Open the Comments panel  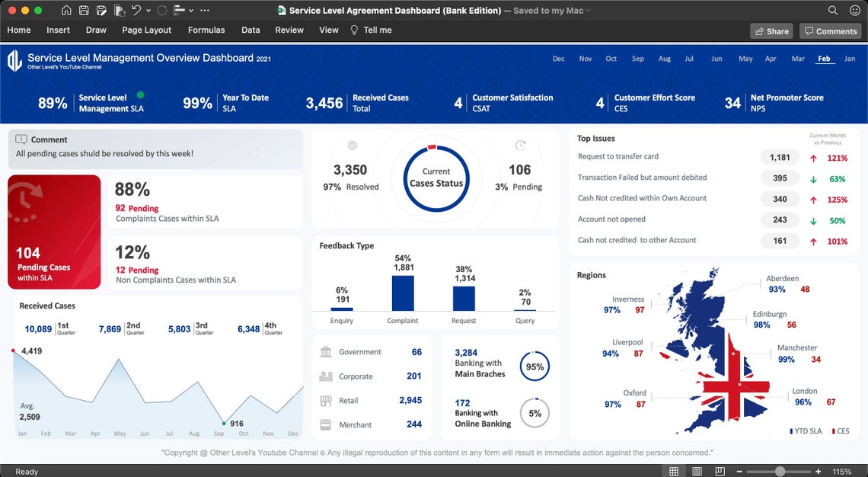pyautogui.click(x=831, y=31)
